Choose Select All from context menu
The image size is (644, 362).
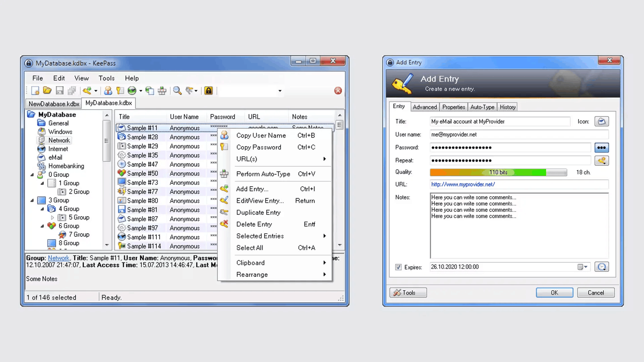(x=275, y=248)
